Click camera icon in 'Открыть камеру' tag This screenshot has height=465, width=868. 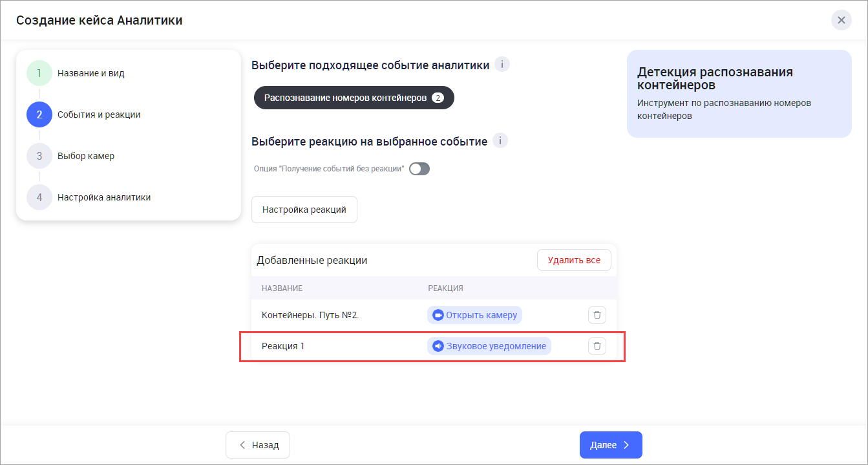point(438,315)
